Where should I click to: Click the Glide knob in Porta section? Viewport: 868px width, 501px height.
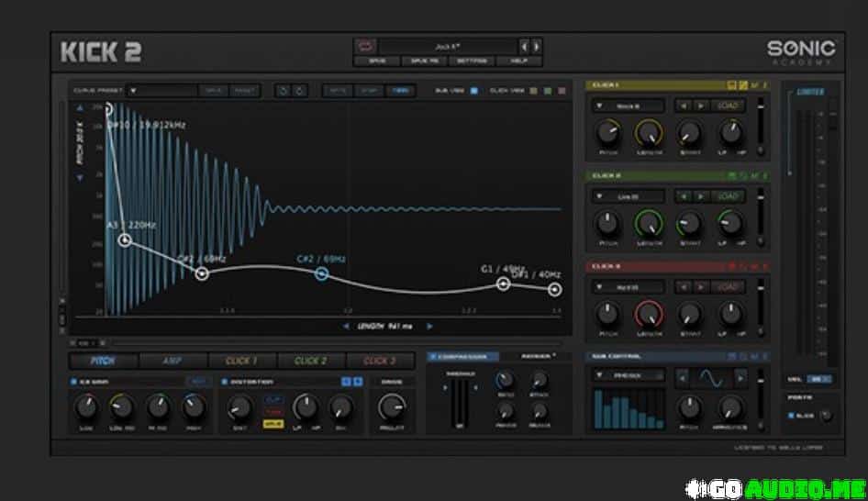[826, 416]
